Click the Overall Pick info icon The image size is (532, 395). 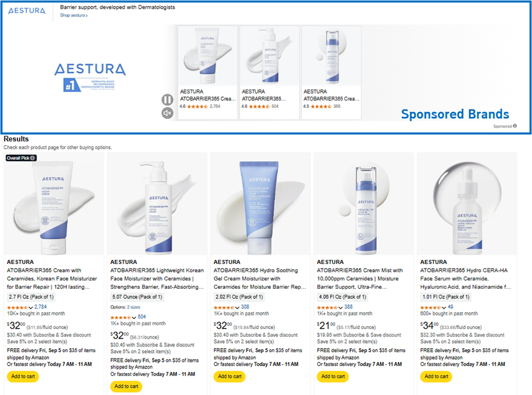pyautogui.click(x=32, y=158)
